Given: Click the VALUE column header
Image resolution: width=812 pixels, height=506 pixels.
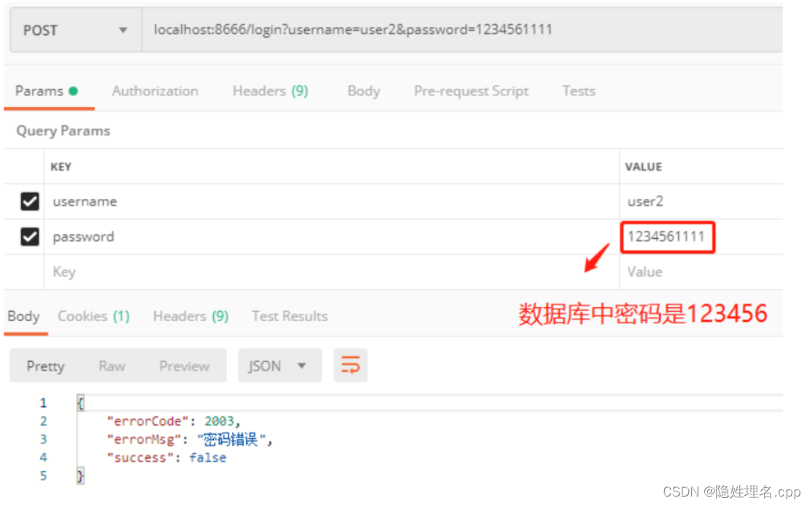Looking at the screenshot, I should 643,167.
